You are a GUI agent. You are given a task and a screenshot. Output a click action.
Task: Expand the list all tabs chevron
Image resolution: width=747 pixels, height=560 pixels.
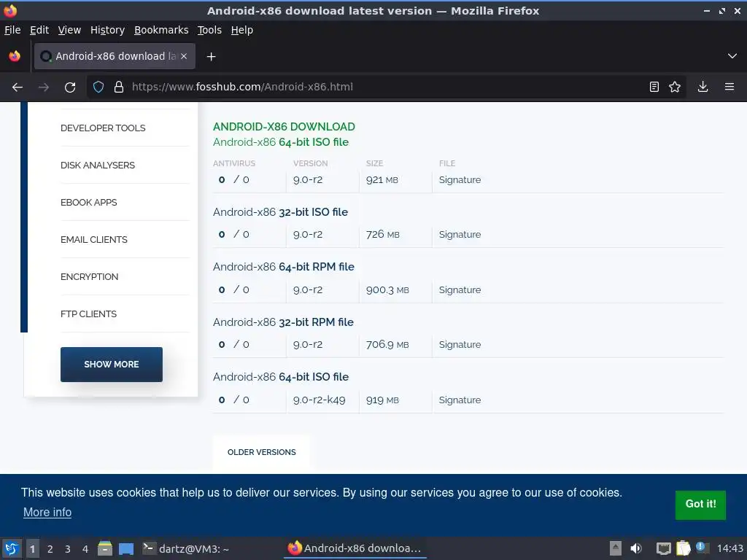[732, 56]
